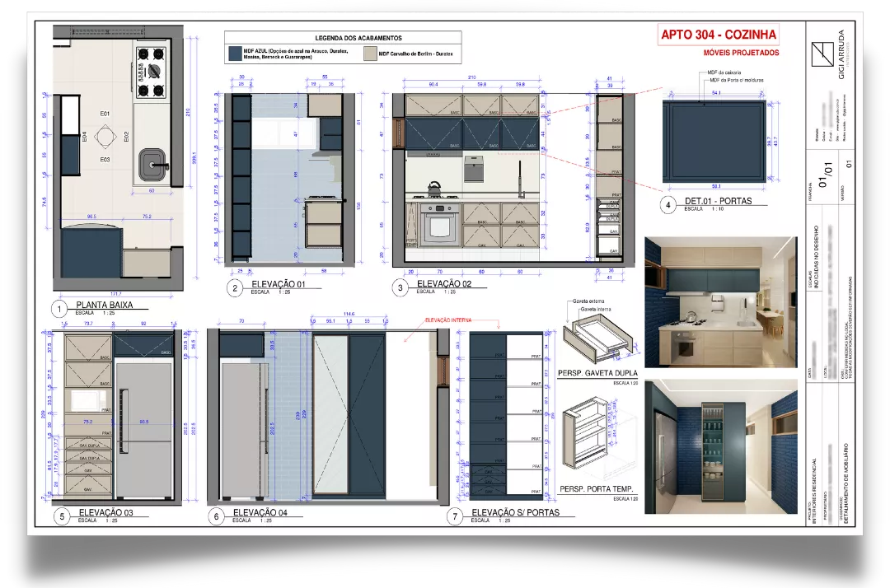Click the cooktop symbol in the floor plan

point(150,72)
